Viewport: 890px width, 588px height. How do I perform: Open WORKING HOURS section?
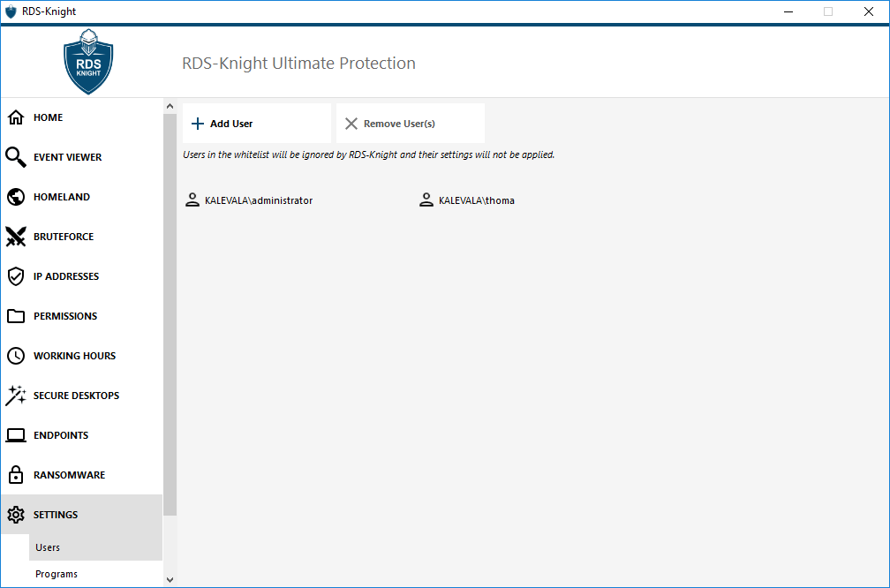pyautogui.click(x=82, y=356)
